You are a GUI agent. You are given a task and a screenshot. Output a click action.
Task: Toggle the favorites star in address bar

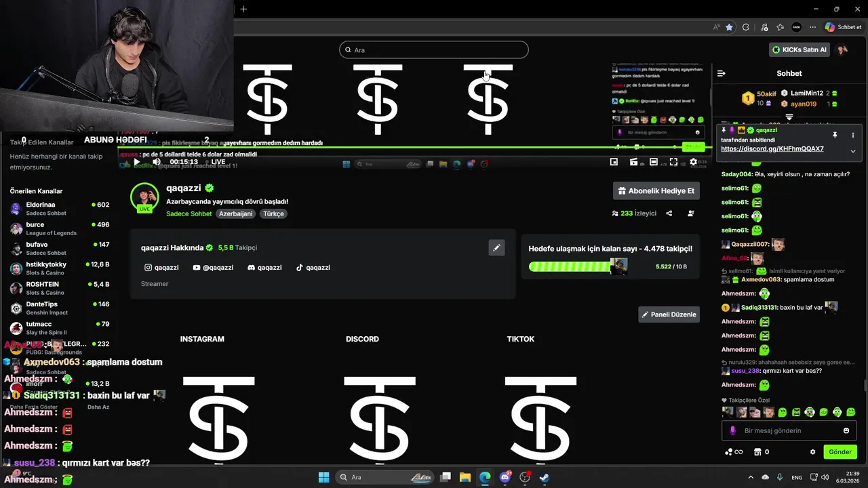[729, 27]
